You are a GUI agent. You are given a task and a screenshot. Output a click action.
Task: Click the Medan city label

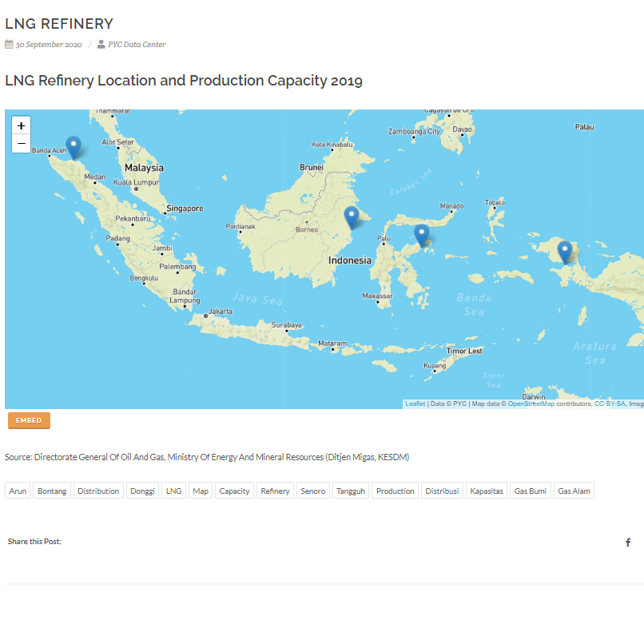[95, 177]
